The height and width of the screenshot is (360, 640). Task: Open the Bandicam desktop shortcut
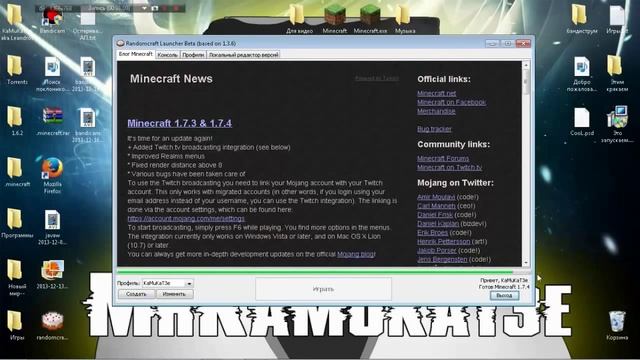52,20
